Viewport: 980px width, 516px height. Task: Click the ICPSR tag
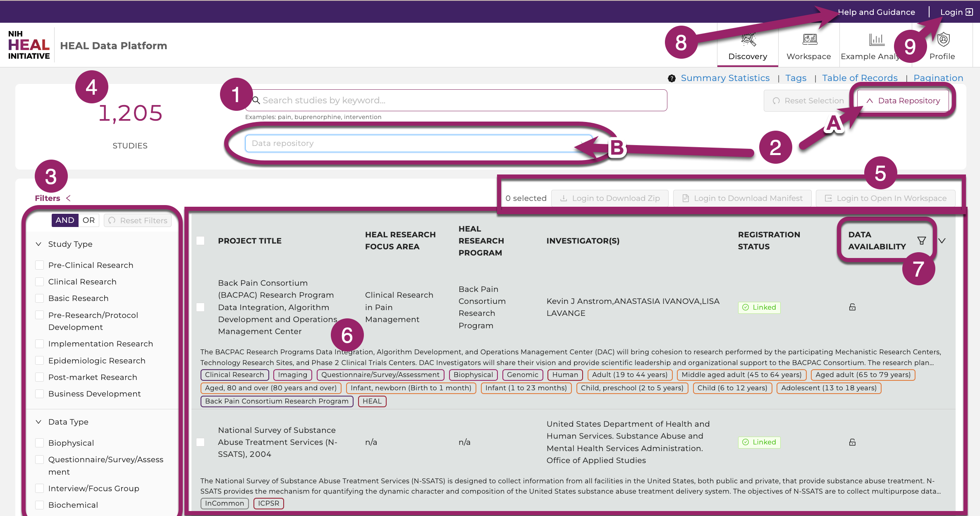[x=268, y=503]
